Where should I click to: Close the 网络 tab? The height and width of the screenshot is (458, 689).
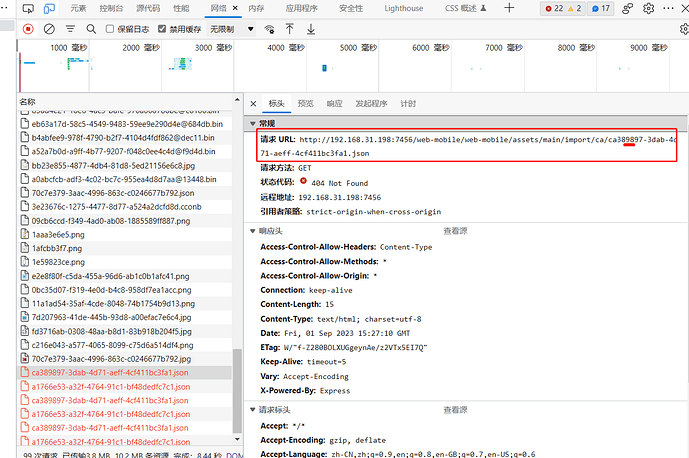235,8
